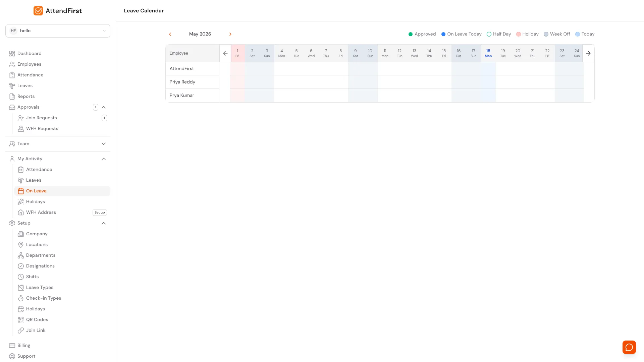Collapse the My Activity section chevron

(x=104, y=159)
